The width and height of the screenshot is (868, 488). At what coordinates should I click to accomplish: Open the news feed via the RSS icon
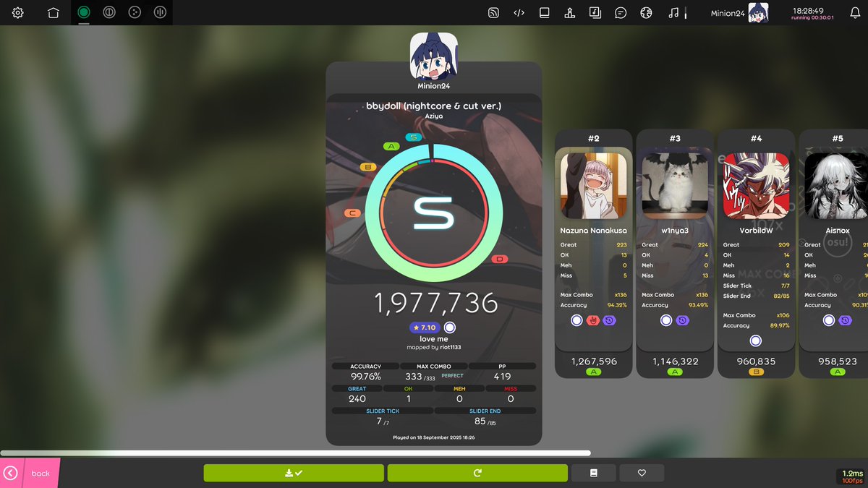click(493, 12)
